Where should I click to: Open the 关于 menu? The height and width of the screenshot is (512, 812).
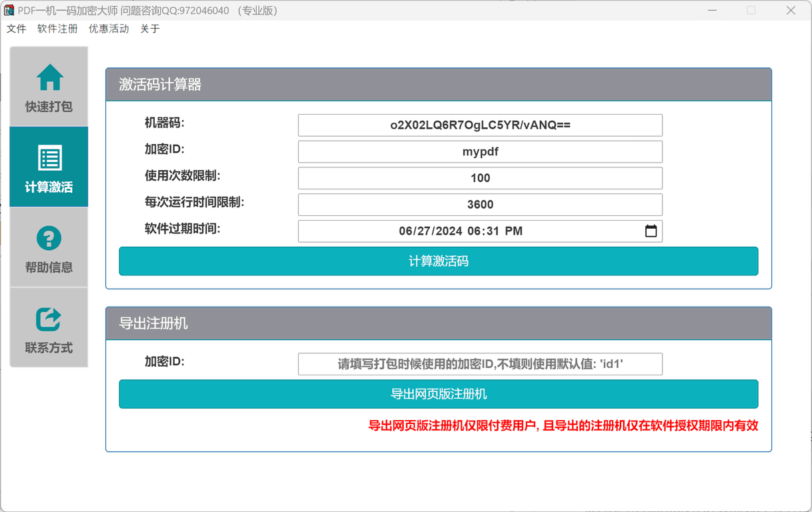tap(149, 29)
